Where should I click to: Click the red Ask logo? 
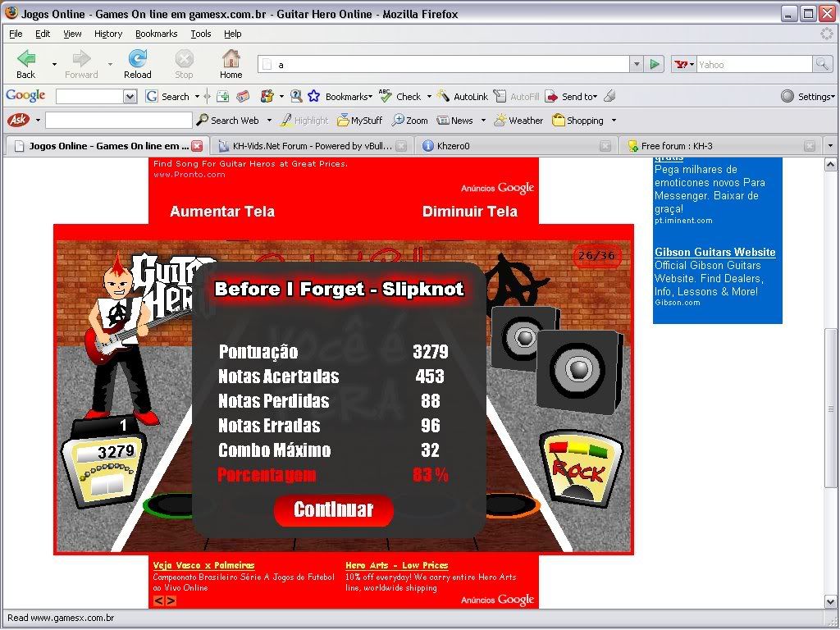point(18,120)
